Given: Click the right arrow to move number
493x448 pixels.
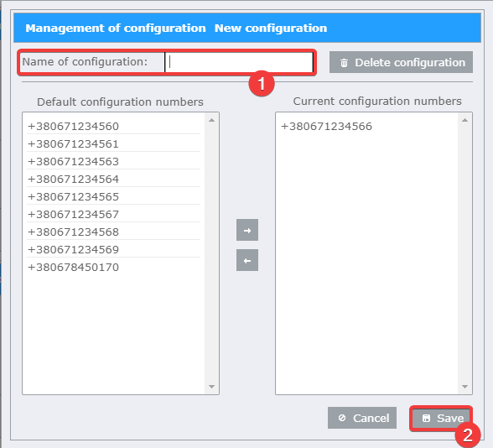Looking at the screenshot, I should [247, 230].
